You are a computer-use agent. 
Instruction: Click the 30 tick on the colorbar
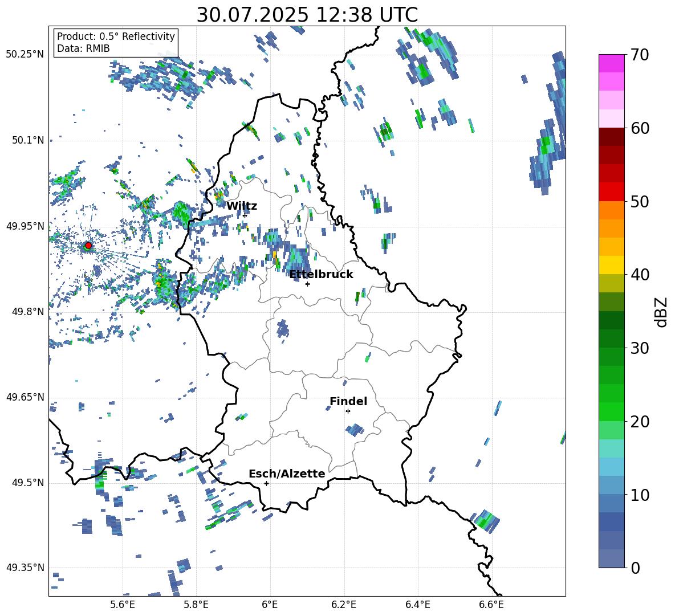pos(640,348)
